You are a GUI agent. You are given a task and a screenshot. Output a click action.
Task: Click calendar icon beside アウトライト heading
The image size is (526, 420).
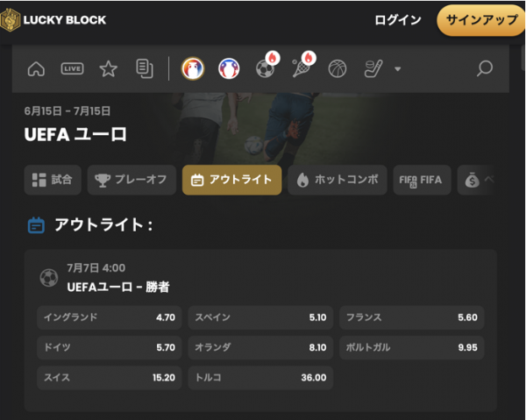36,225
